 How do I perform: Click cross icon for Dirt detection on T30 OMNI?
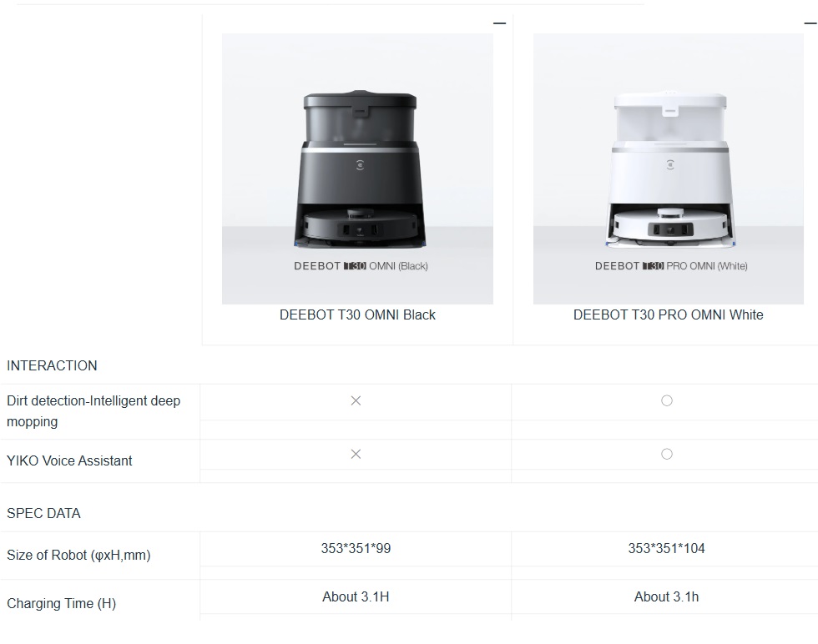[356, 400]
